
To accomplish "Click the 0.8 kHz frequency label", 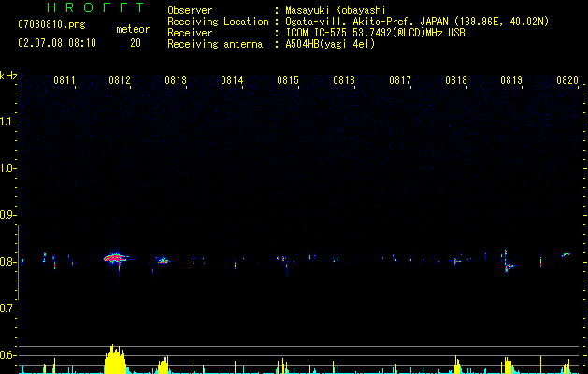I will (x=7, y=262).
